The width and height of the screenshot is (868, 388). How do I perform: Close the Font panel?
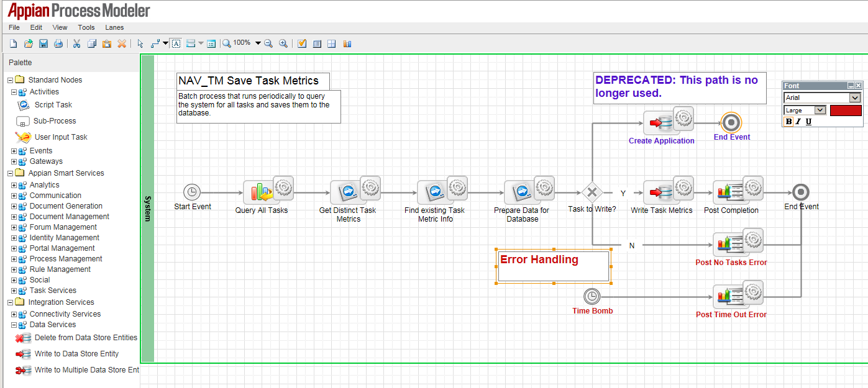(x=859, y=86)
